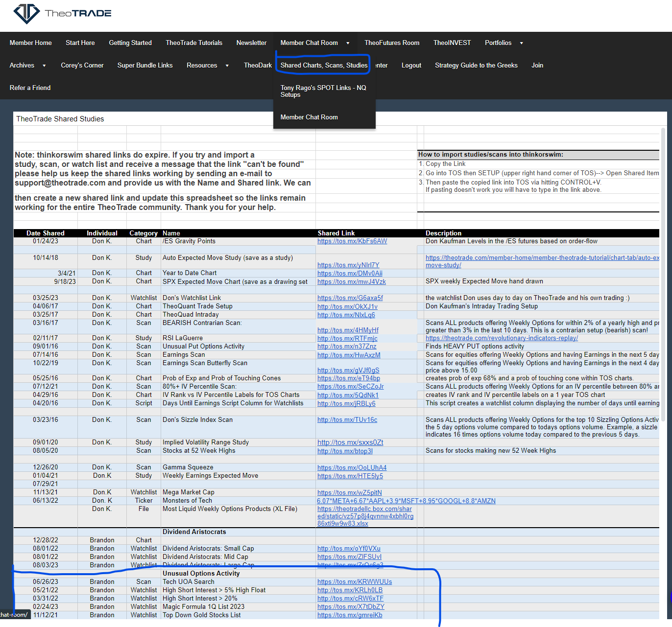The image size is (672, 627).
Task: Open Most Liquid Weekly Options box.com link
Action: (365, 516)
